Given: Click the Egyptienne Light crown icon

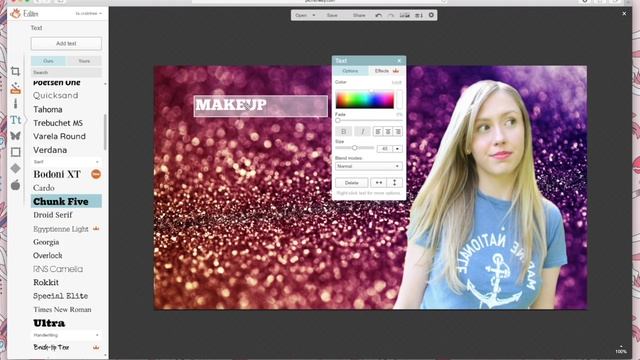Looking at the screenshot, I should click(96, 229).
